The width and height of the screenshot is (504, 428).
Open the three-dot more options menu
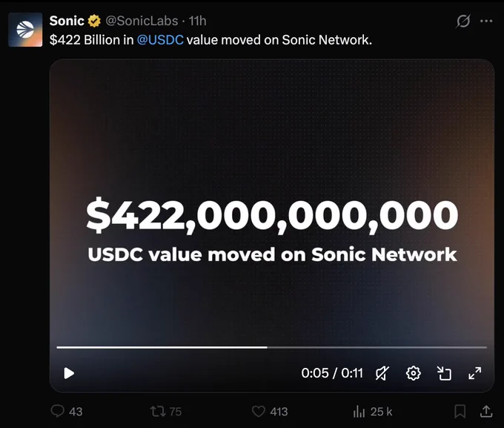point(486,22)
